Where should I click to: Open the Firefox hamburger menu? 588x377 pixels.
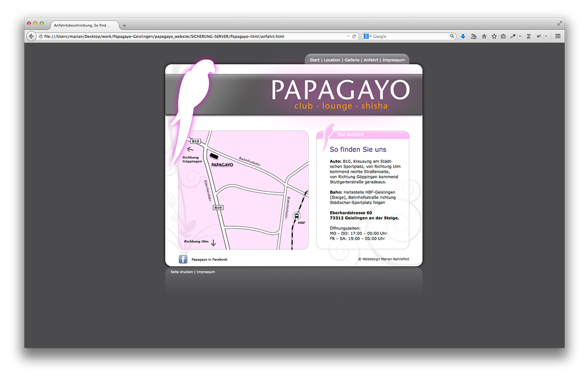click(558, 36)
